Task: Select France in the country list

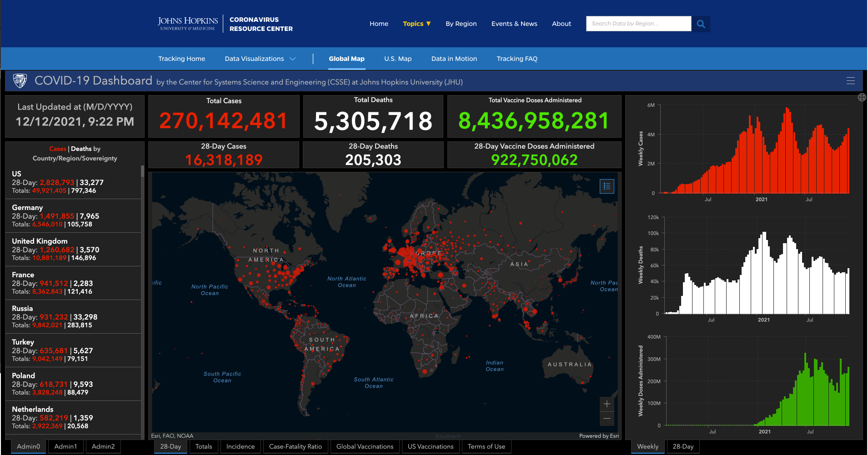Action: [x=73, y=283]
